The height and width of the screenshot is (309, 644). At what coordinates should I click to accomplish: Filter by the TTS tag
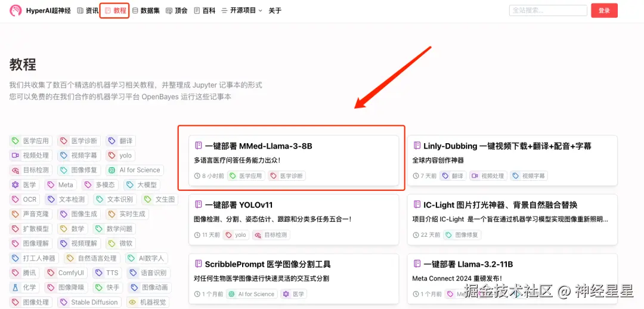pyautogui.click(x=107, y=273)
